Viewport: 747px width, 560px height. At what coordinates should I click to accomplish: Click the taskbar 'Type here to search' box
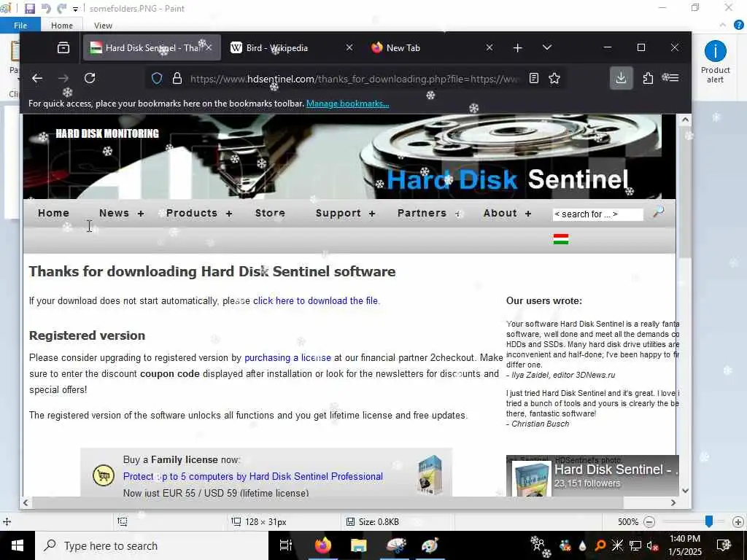coord(152,545)
